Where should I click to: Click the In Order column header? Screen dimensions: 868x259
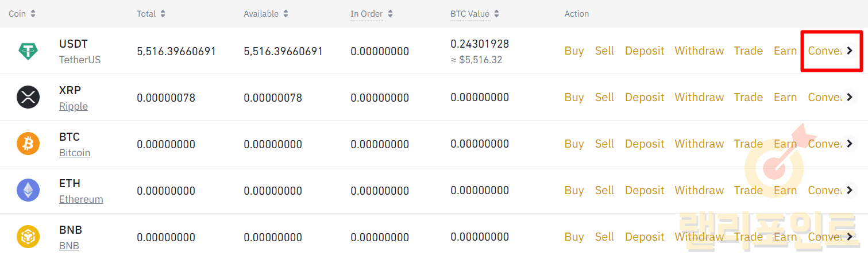click(367, 14)
